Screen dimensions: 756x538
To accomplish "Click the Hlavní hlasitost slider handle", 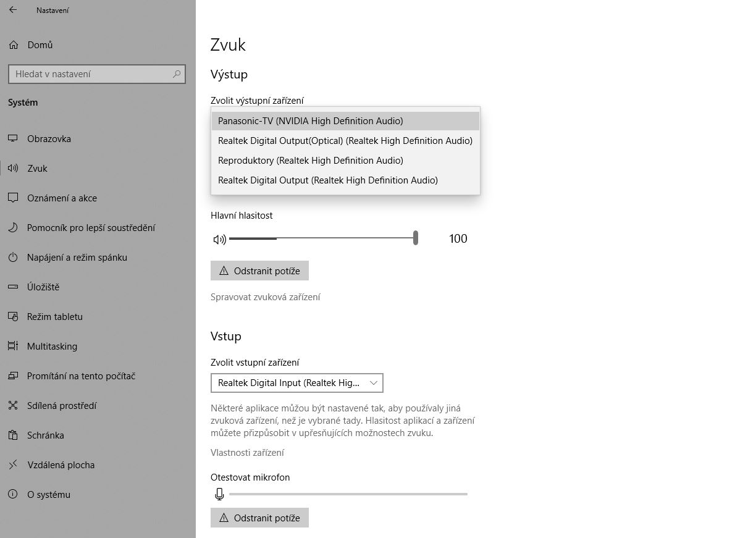I will (x=416, y=238).
